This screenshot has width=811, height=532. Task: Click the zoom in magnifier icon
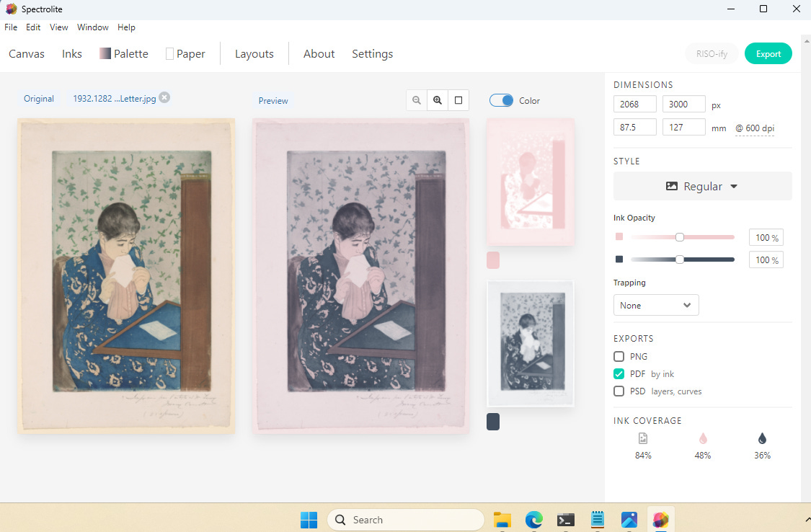pos(438,100)
